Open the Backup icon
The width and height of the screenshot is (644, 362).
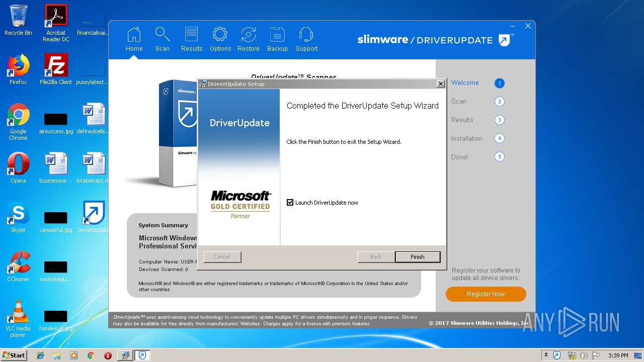pyautogui.click(x=277, y=35)
